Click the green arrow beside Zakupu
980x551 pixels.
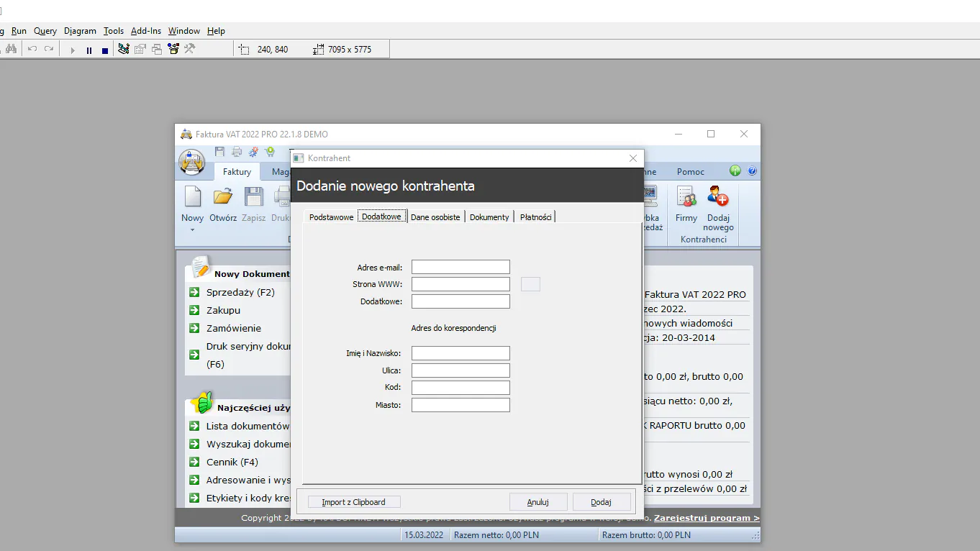tap(194, 310)
